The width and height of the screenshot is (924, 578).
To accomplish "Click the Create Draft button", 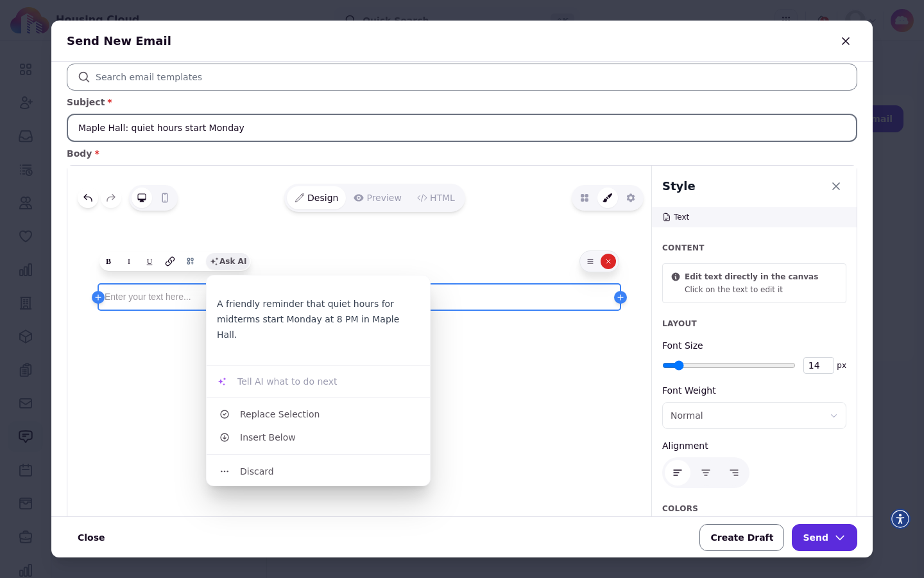I will 742,538.
